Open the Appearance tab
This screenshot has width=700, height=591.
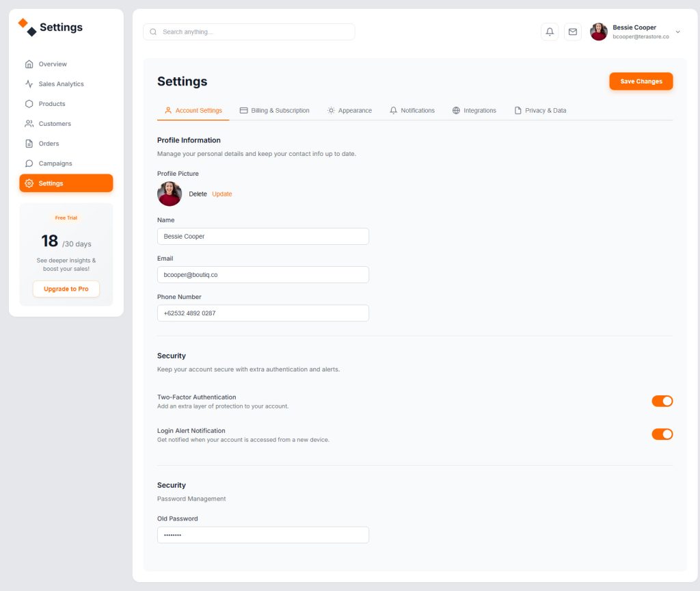[349, 110]
